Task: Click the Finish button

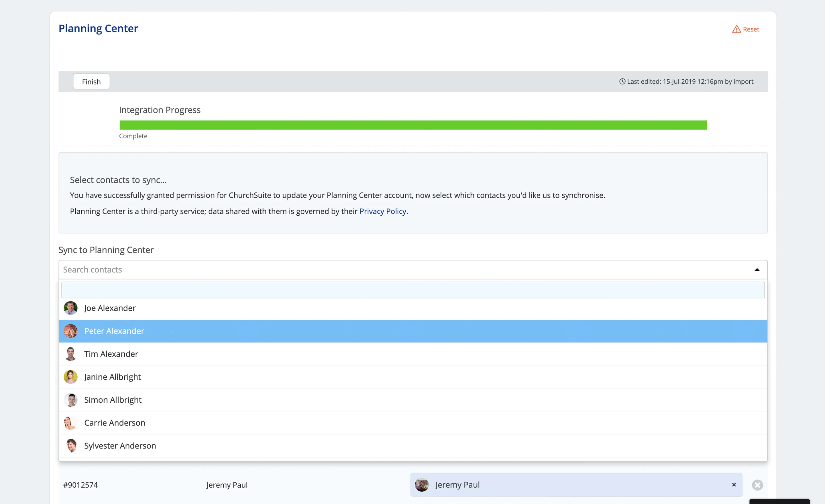Action: point(91,81)
